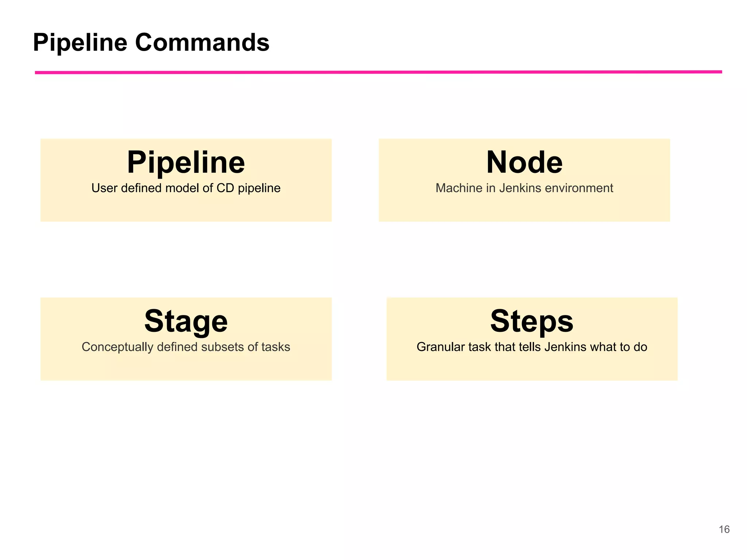Click the slide page number 16
Screen dimensions: 747x560
(x=724, y=529)
